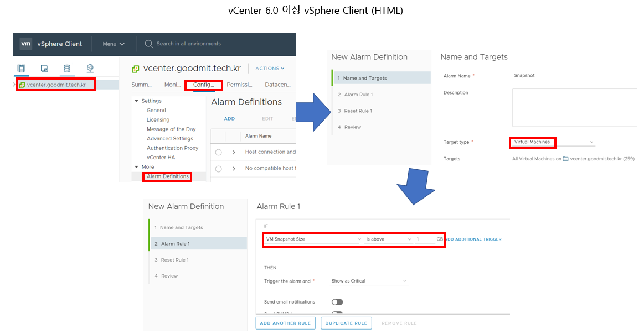Click 'No compatible host' alarm name text

(x=270, y=168)
